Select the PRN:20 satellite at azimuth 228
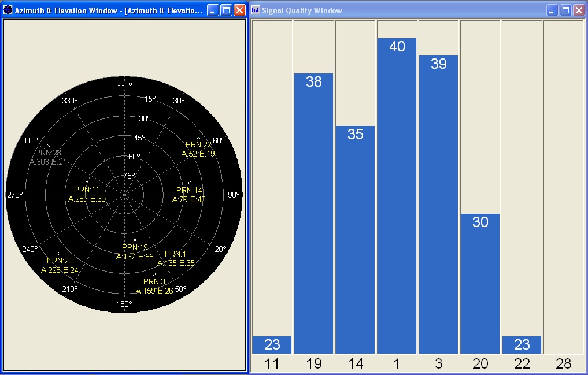This screenshot has width=588, height=375. pyautogui.click(x=60, y=254)
